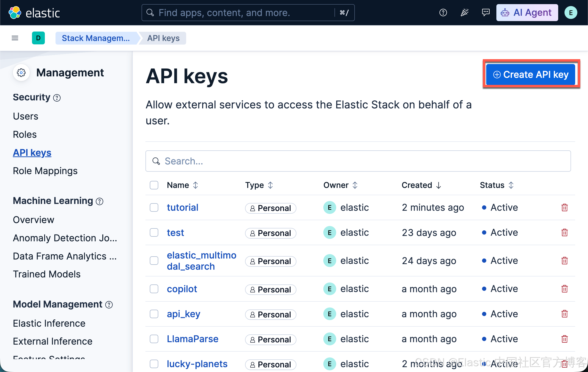
Task: Open the LlamaParse API key link
Action: click(x=192, y=339)
